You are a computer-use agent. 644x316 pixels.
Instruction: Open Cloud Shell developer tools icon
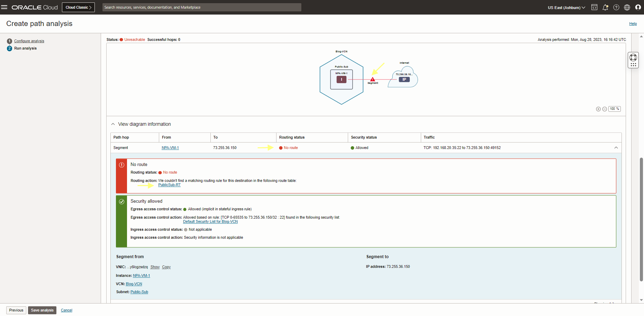(x=594, y=7)
